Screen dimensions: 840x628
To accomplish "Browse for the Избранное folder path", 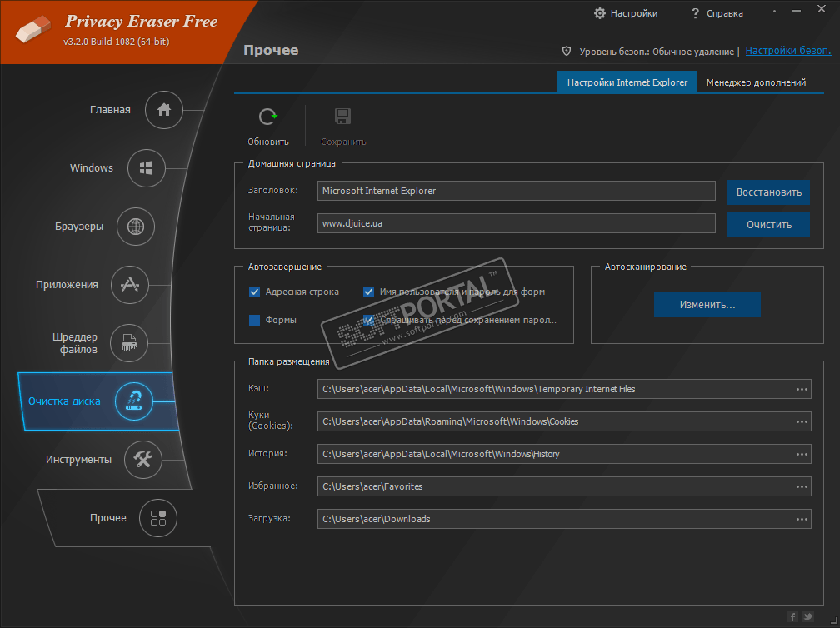I will 802,486.
